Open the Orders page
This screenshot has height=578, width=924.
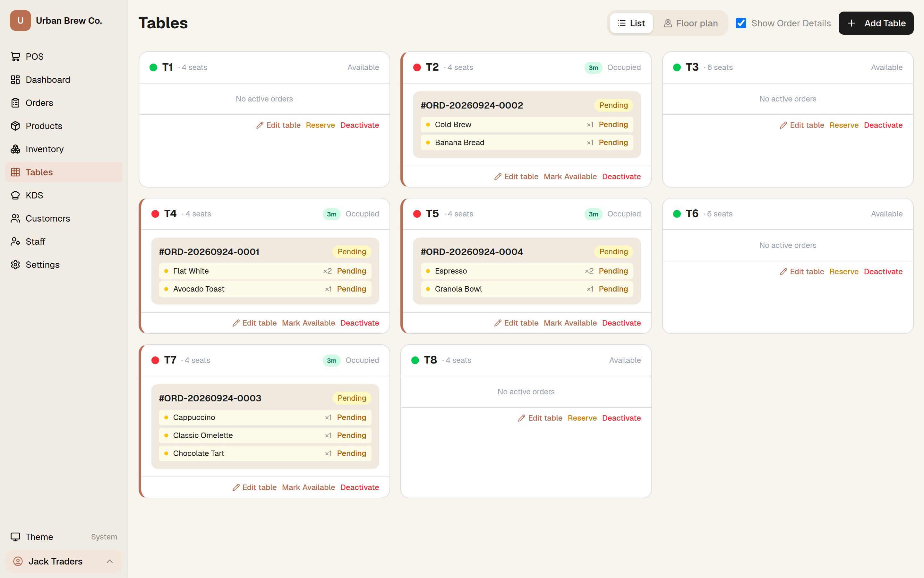click(64, 103)
